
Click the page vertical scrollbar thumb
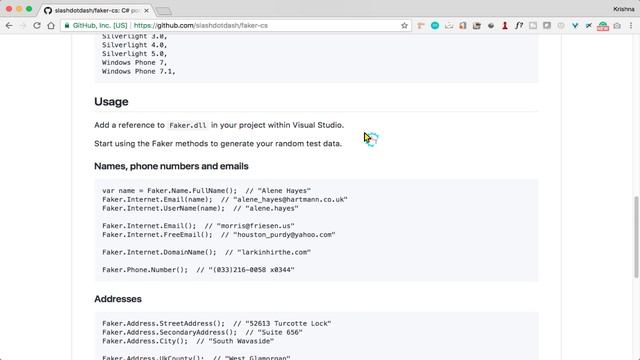pos(636,238)
